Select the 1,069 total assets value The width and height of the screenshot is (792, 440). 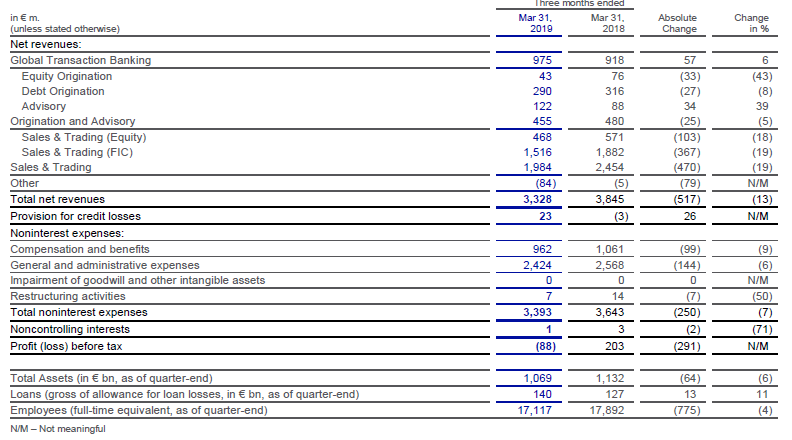[x=537, y=379]
